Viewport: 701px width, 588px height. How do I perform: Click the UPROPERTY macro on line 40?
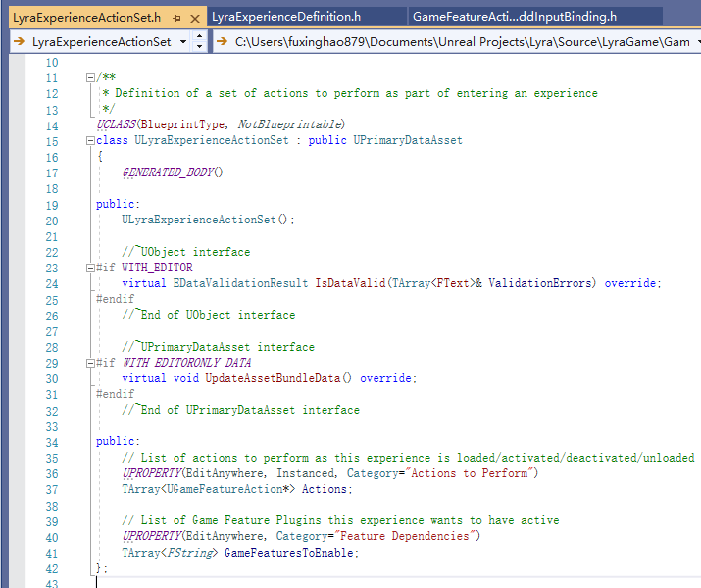point(152,536)
